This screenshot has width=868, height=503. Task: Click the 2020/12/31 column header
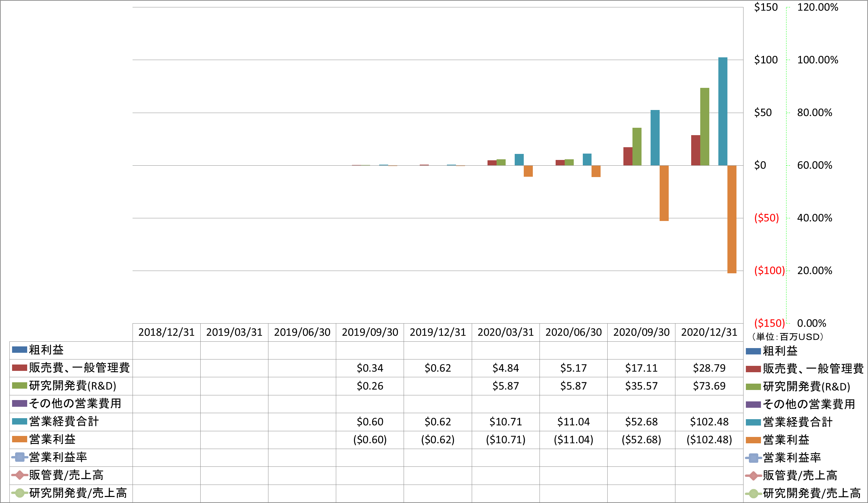coord(709,332)
